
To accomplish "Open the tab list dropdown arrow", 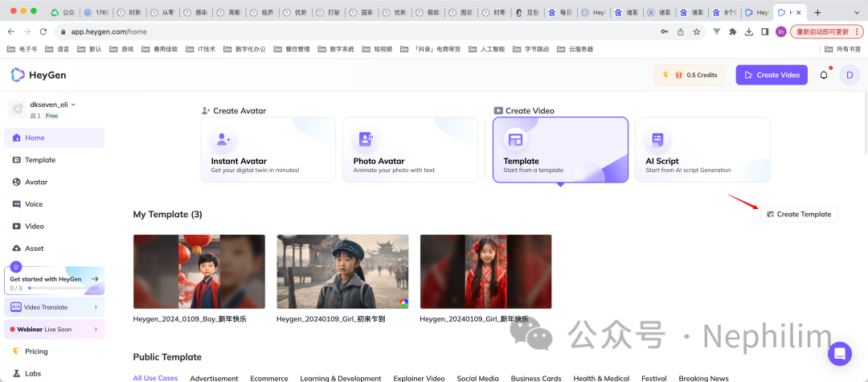I will coord(856,12).
